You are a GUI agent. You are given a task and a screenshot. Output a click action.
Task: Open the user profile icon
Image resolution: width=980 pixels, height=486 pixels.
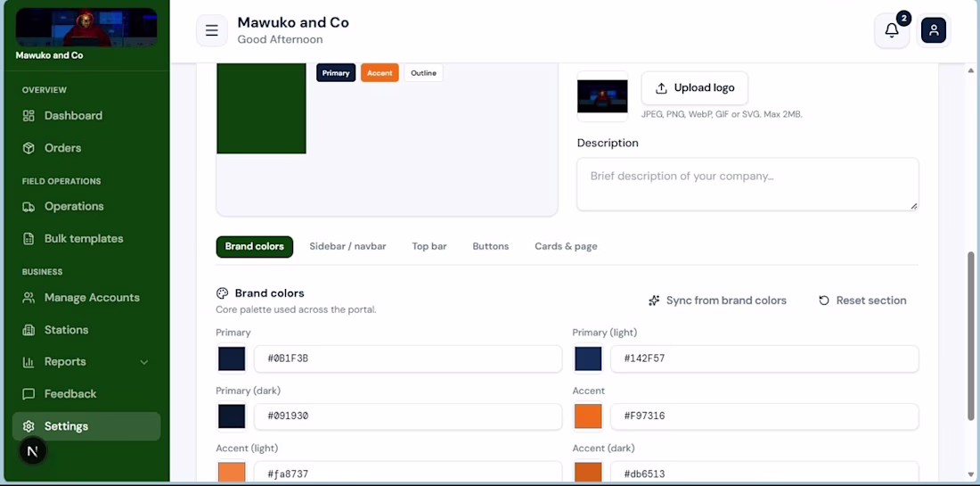[934, 30]
